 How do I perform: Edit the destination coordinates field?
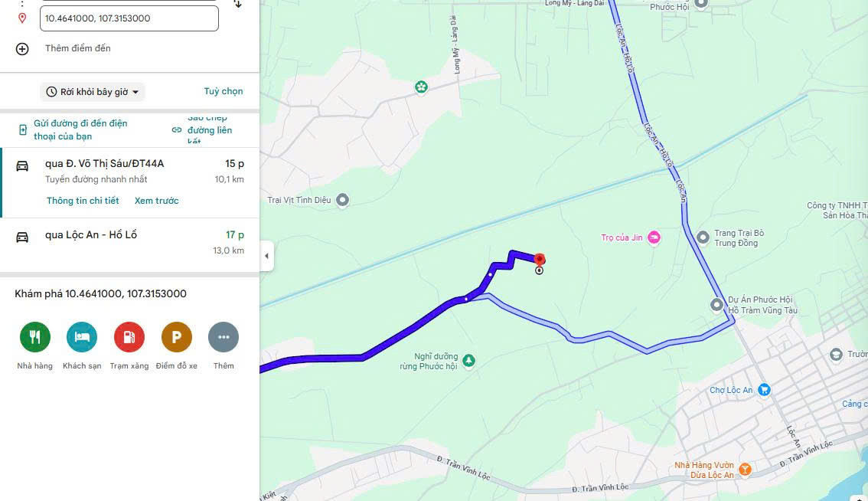click(x=129, y=18)
